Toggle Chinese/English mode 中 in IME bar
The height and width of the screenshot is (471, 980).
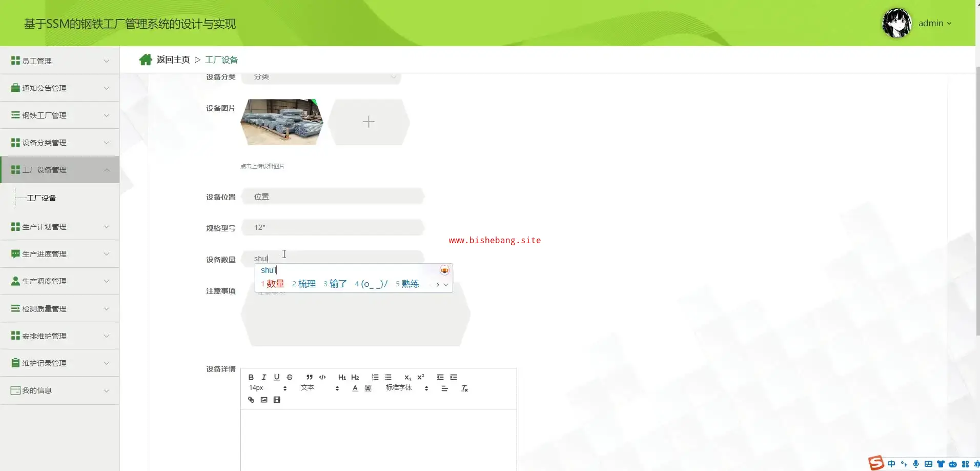pos(891,464)
